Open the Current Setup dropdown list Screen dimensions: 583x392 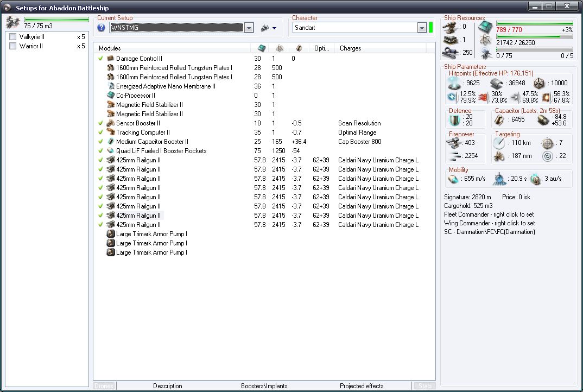249,28
